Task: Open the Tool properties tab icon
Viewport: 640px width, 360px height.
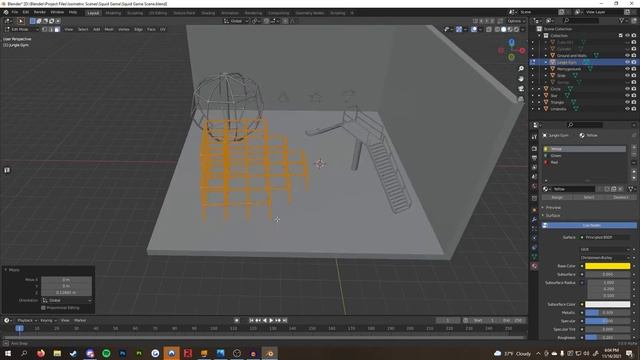Action: (x=534, y=137)
